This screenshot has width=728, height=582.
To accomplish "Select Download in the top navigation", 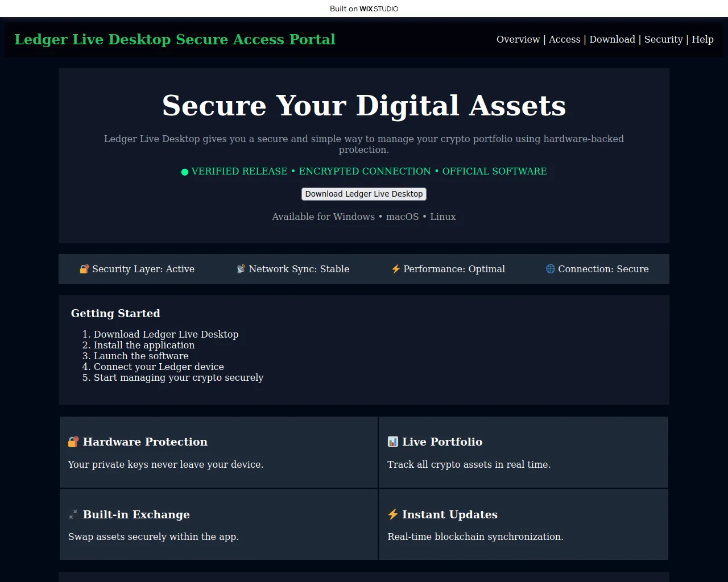I will point(613,39).
